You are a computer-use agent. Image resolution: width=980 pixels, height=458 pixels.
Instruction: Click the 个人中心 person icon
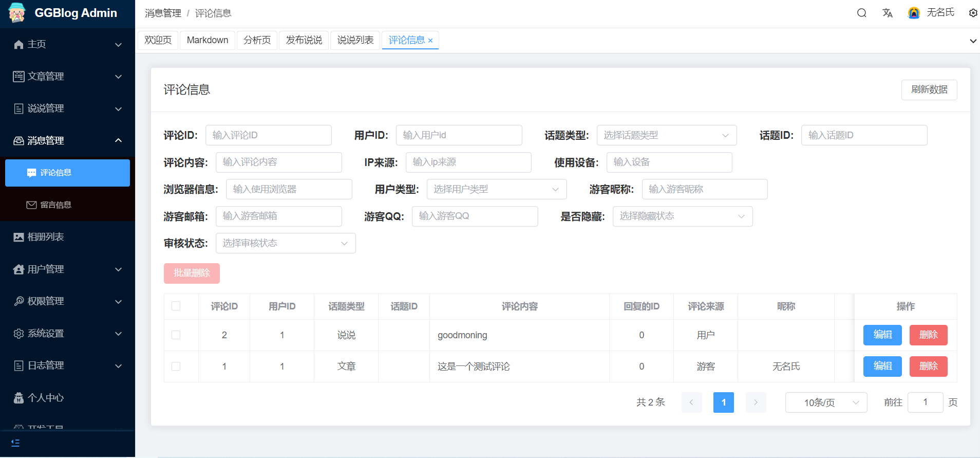(18, 398)
